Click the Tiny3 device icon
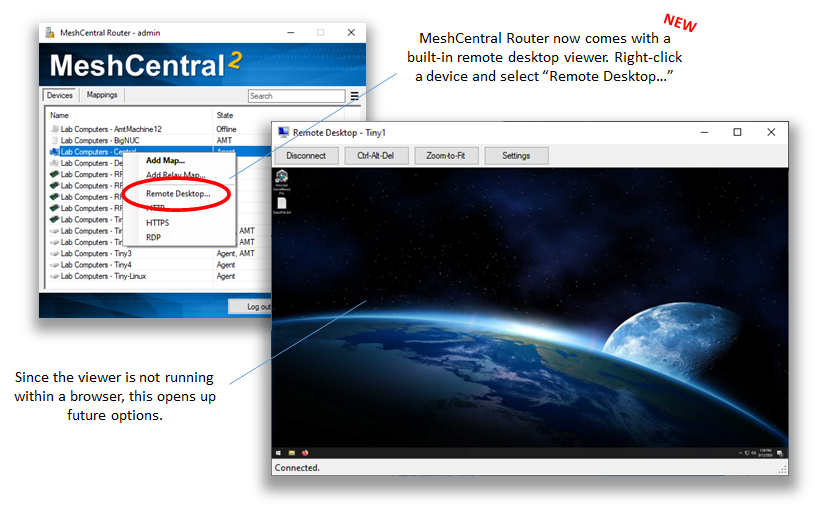816x510 pixels. click(x=55, y=253)
